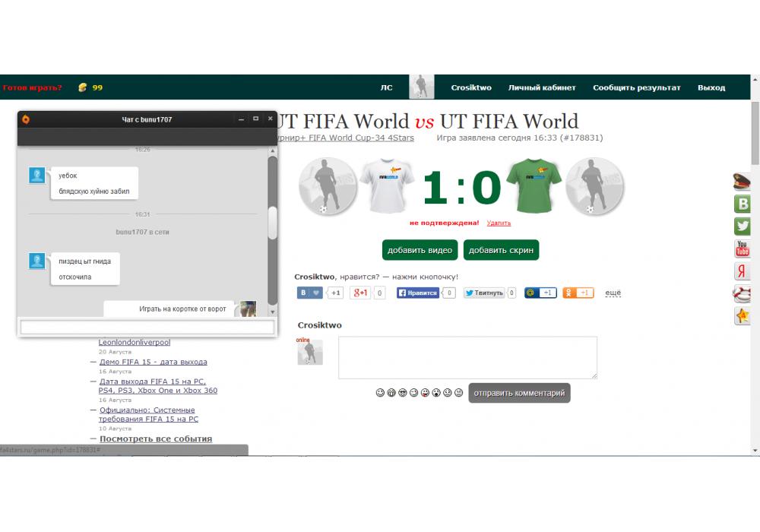Click the Играть на коротке от ворот message

(x=182, y=309)
